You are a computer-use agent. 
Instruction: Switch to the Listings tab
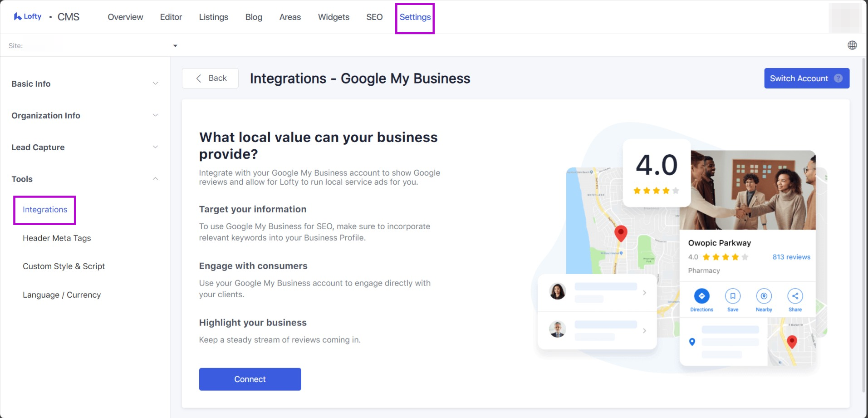(x=213, y=17)
